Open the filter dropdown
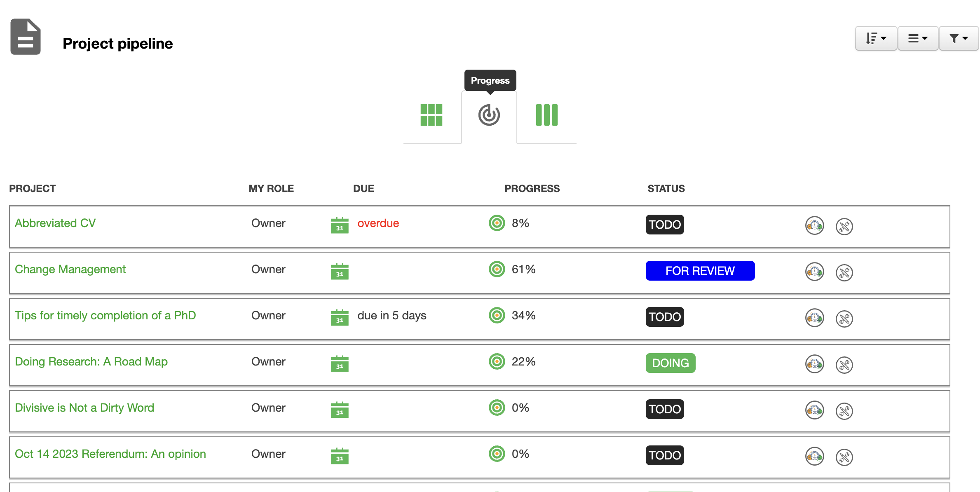The image size is (980, 492). (x=959, y=38)
